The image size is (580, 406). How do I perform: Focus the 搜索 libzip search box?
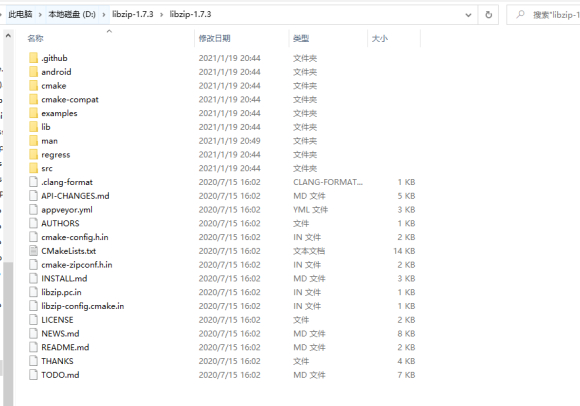point(544,15)
